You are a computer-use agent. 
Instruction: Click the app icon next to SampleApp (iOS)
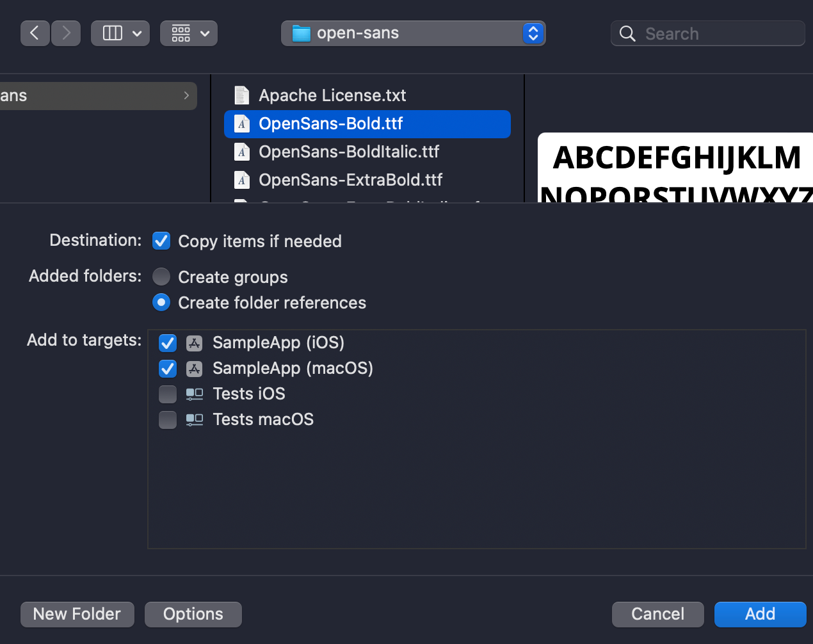click(193, 343)
